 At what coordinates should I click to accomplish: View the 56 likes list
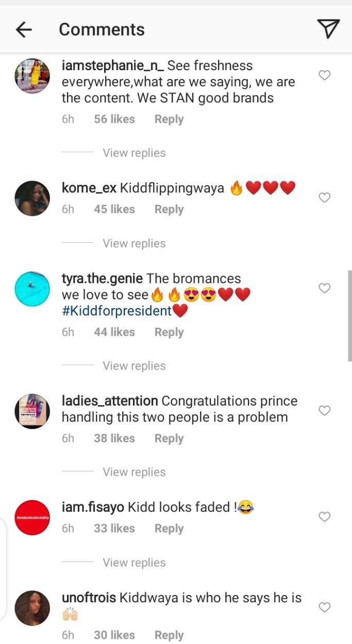point(114,119)
